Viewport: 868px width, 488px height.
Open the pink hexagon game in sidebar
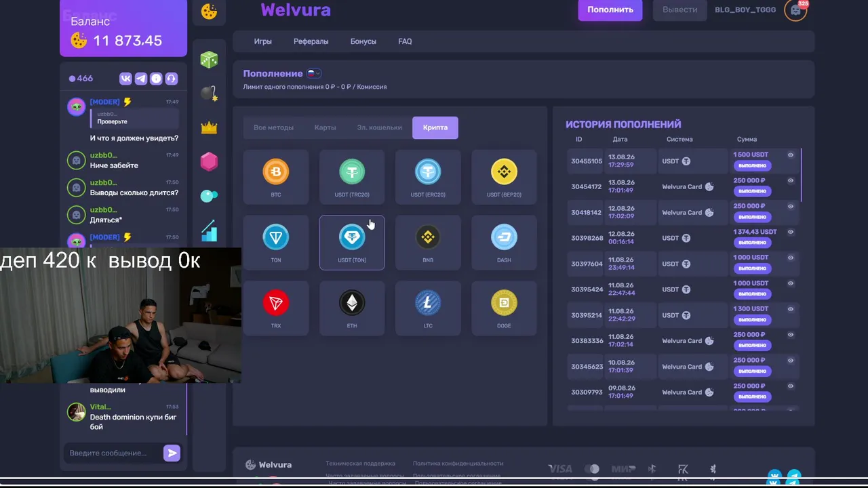click(209, 161)
